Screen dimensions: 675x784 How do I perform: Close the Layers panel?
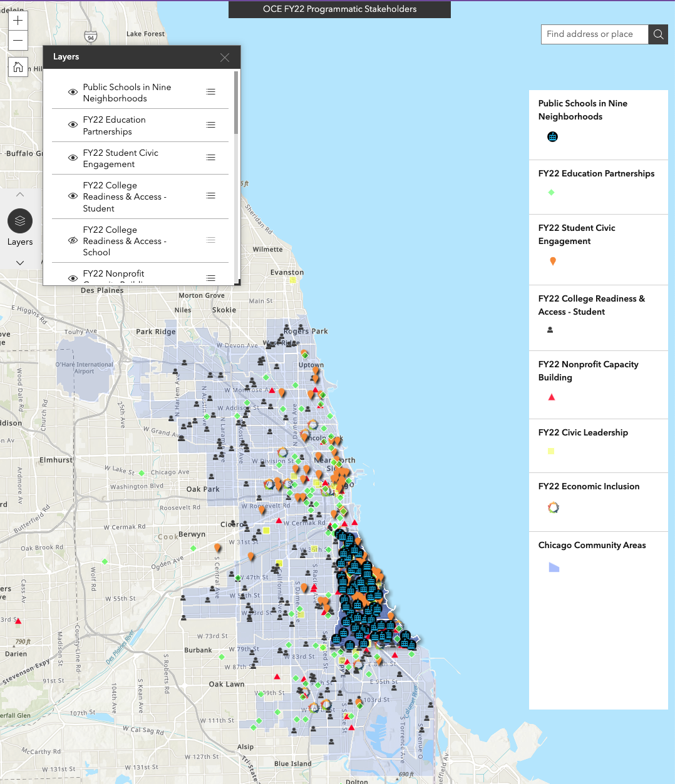click(225, 58)
